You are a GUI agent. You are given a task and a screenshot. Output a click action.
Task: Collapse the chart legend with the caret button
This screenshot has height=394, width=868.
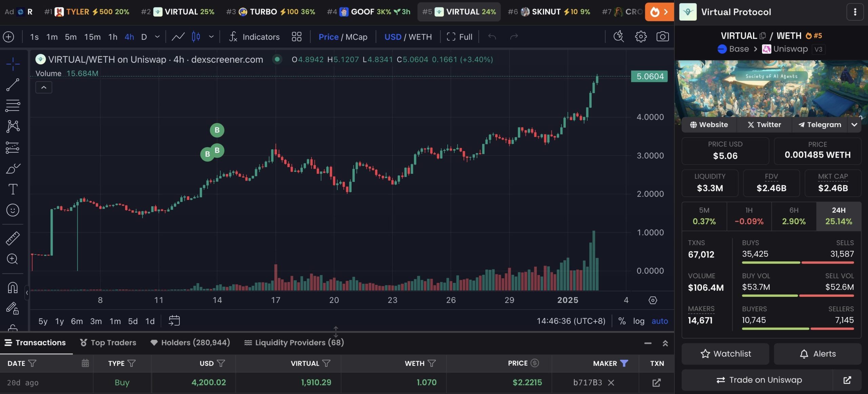click(44, 87)
